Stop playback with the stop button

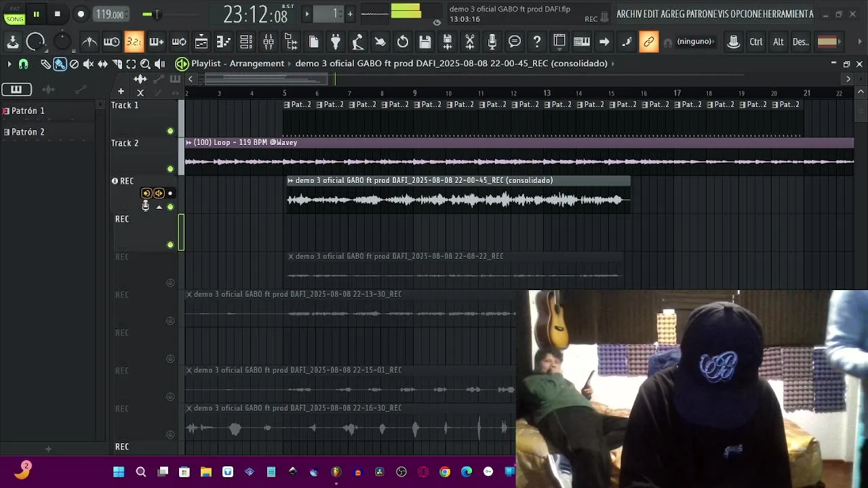tap(58, 14)
